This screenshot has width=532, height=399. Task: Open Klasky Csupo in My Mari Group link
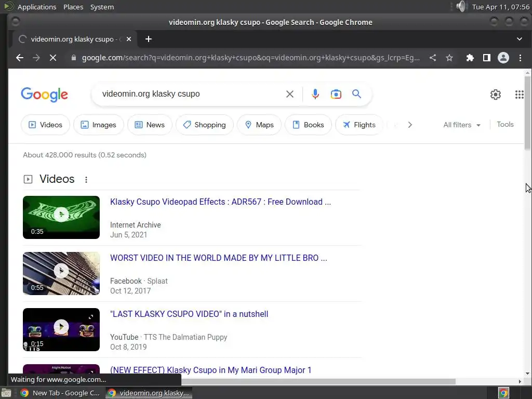click(x=211, y=370)
